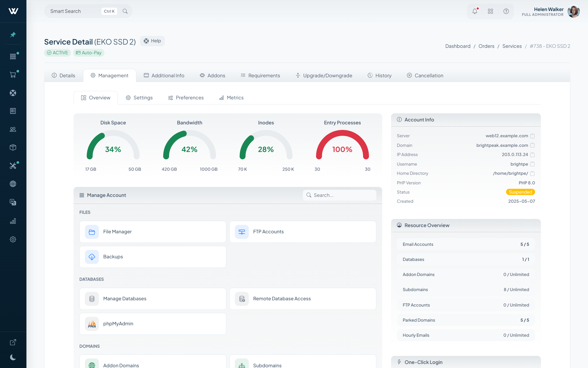The width and height of the screenshot is (588, 368).
Task: Switch to Preferences sub-tab
Action: coord(186,98)
